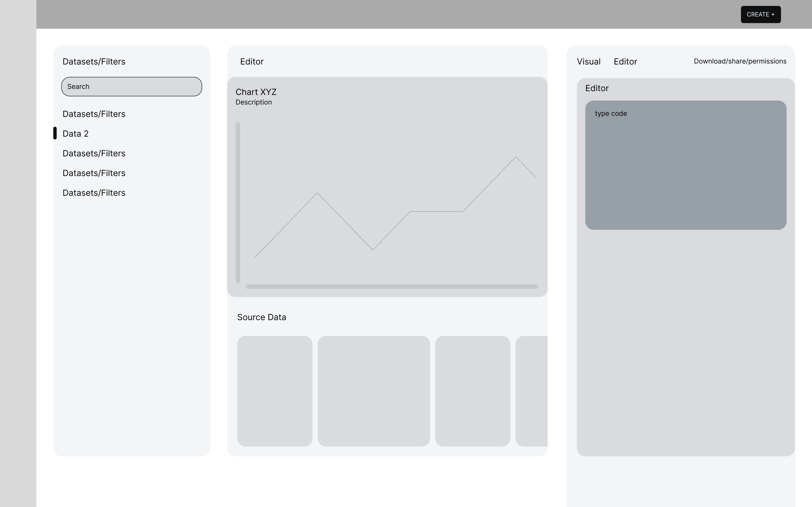Select first Datasets/Filters item below Search

click(94, 114)
